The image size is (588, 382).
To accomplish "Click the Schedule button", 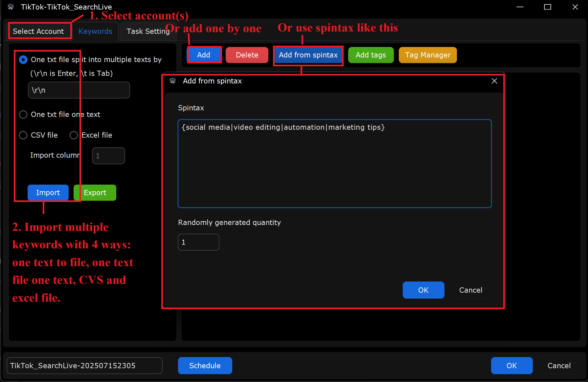I will (205, 366).
